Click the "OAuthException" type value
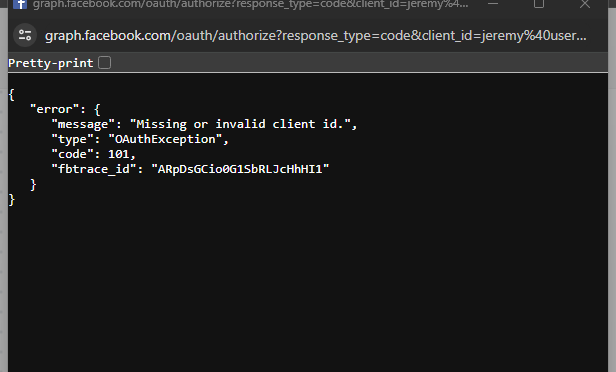This screenshot has height=372, width=616. pyautogui.click(x=165, y=139)
